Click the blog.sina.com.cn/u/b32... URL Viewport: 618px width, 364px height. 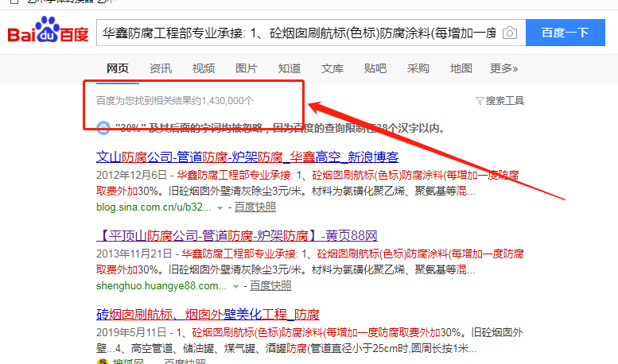154,207
